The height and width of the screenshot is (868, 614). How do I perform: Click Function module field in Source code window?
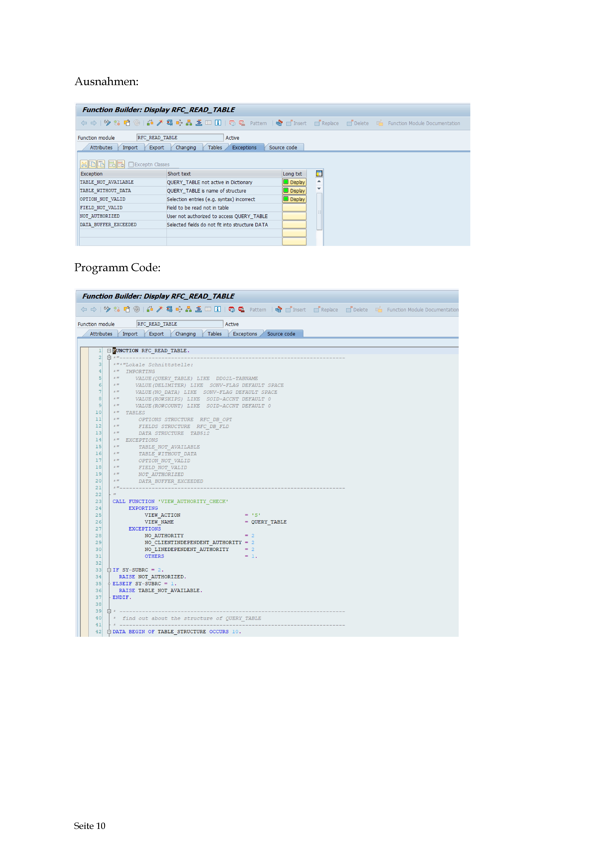pyautogui.click(x=180, y=324)
